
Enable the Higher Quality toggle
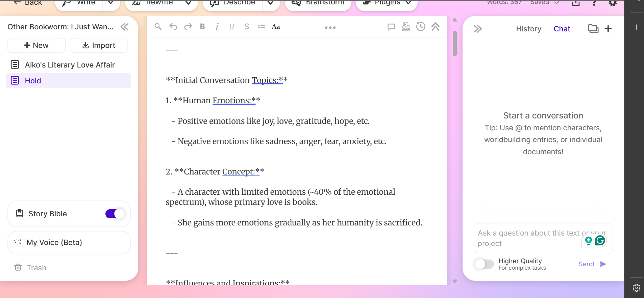[484, 264]
